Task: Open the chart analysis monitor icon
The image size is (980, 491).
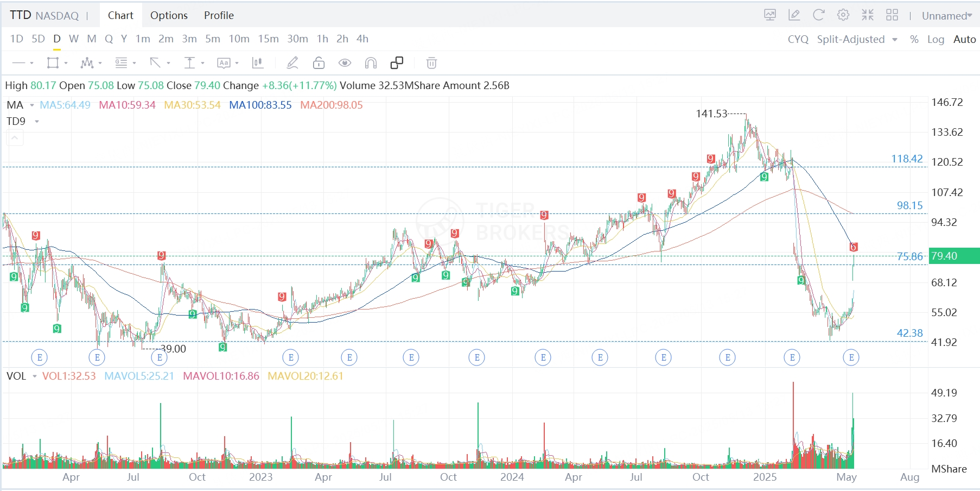Action: click(770, 15)
